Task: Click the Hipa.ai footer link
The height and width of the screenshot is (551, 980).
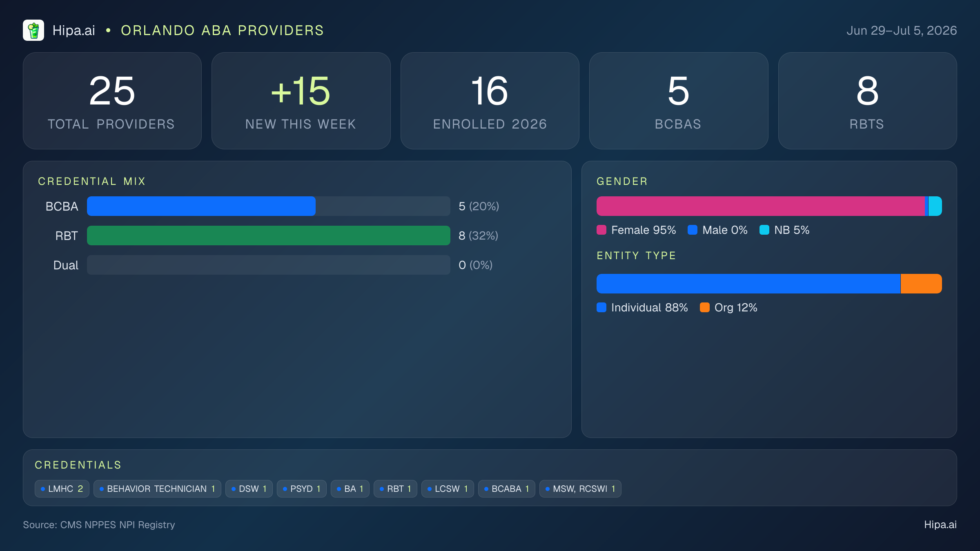Action: [x=940, y=524]
